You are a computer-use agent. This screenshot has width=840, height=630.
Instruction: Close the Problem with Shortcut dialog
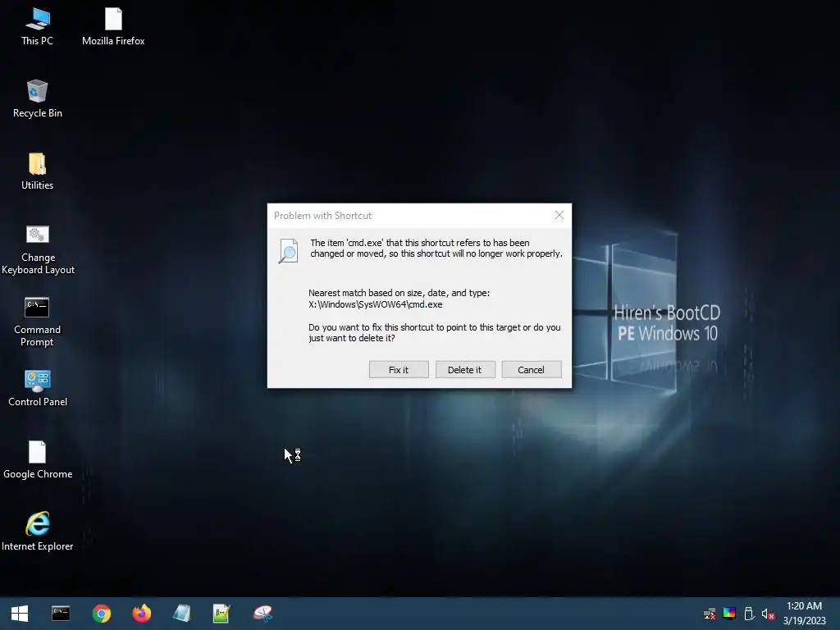pyautogui.click(x=559, y=216)
